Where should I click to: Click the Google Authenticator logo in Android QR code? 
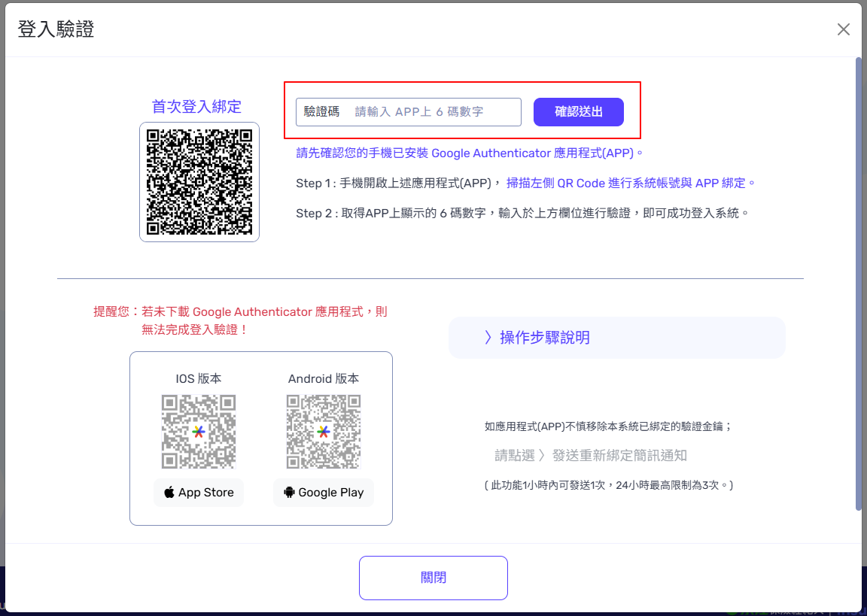coord(324,432)
